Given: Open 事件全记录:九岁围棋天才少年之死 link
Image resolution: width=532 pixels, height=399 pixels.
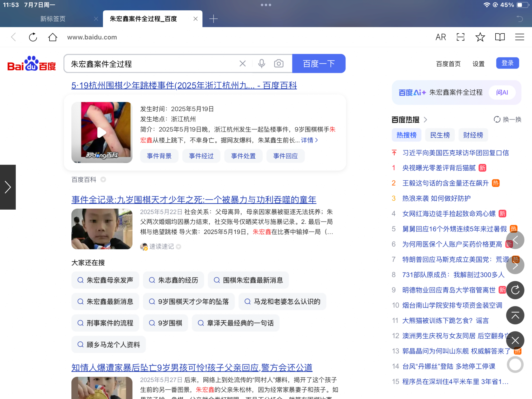Looking at the screenshot, I should [x=194, y=199].
